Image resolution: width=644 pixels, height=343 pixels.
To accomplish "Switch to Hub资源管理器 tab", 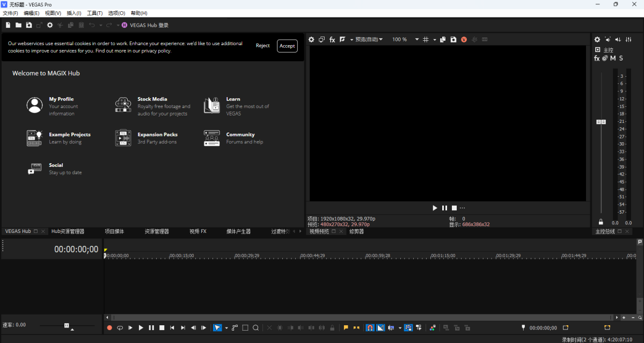I will 68,231.
